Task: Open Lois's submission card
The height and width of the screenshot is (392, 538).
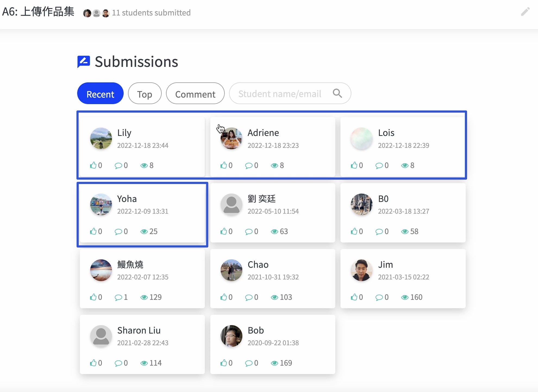Action: 403,147
